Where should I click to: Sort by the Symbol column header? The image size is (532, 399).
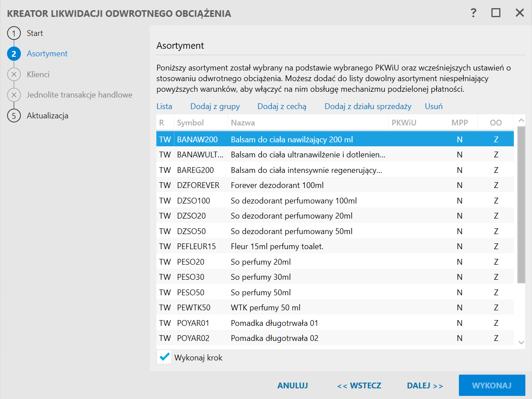point(201,123)
